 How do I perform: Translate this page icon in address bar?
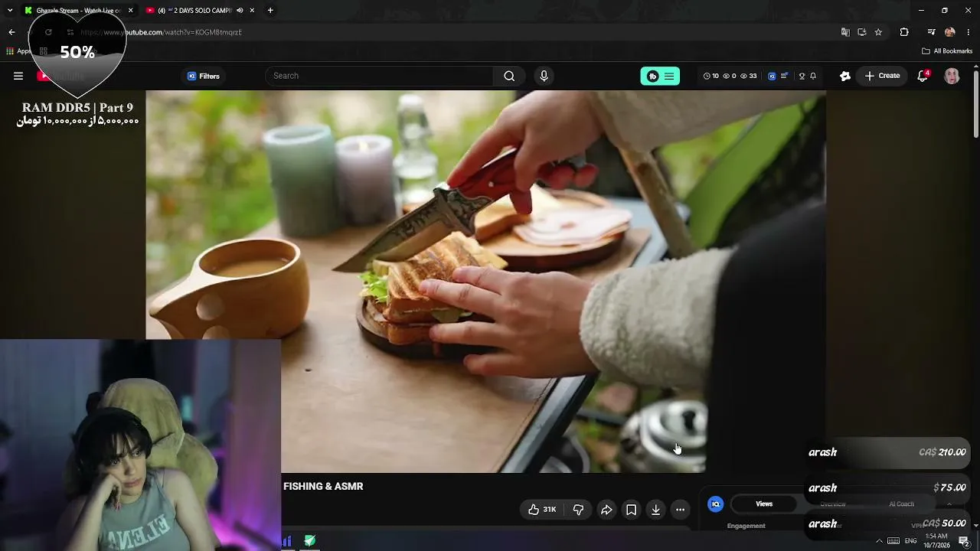coord(845,32)
